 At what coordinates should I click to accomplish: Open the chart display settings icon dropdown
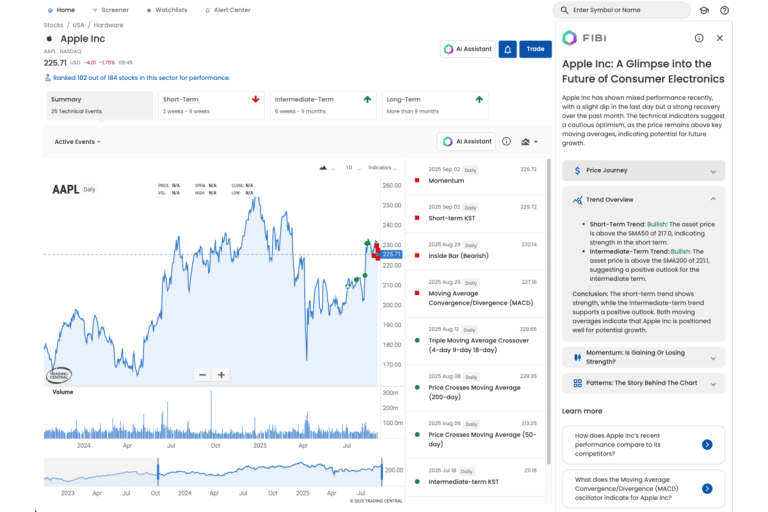(x=529, y=142)
